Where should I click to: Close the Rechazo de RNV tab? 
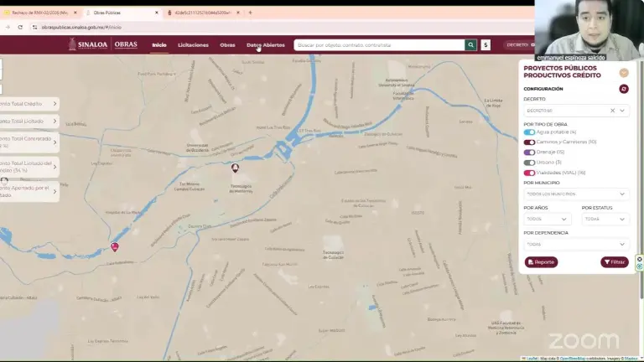(x=75, y=13)
